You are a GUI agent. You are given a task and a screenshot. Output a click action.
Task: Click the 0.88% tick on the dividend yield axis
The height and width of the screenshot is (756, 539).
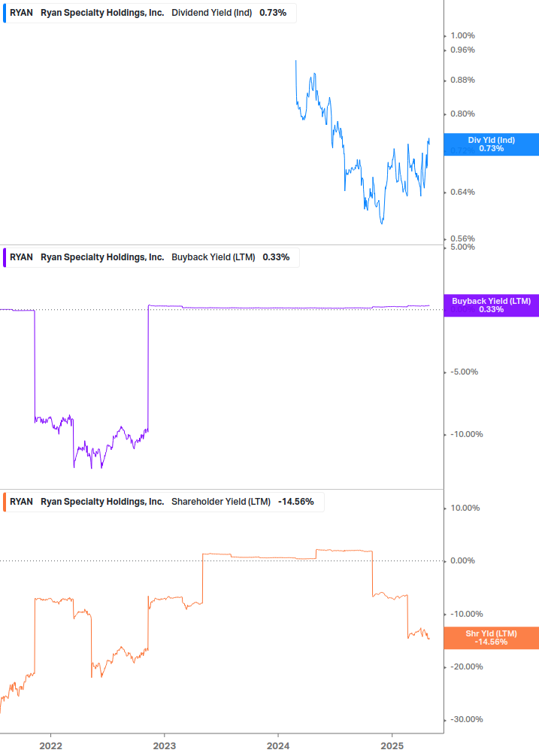pos(462,80)
